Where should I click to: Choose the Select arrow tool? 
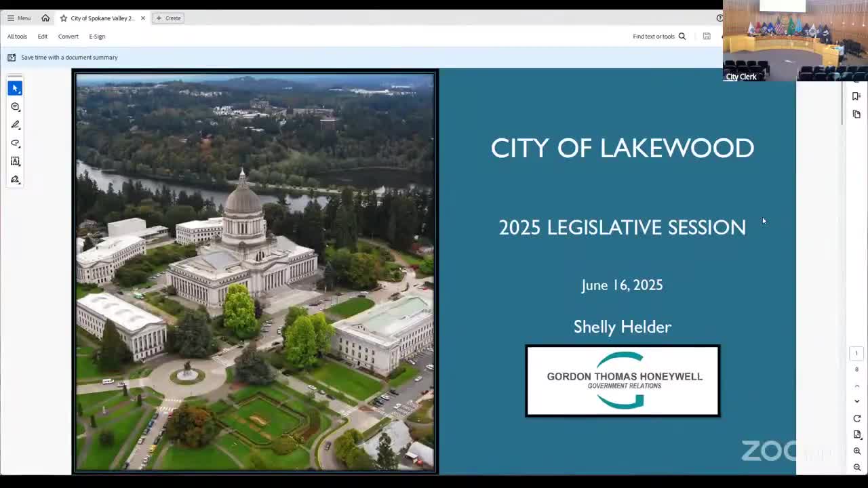pyautogui.click(x=15, y=88)
